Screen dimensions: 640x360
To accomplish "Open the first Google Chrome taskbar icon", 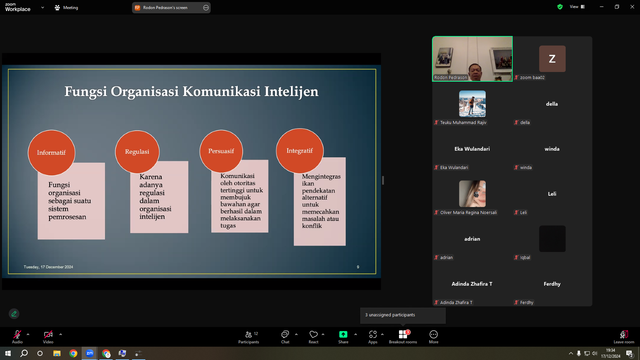I will click(x=73, y=353).
